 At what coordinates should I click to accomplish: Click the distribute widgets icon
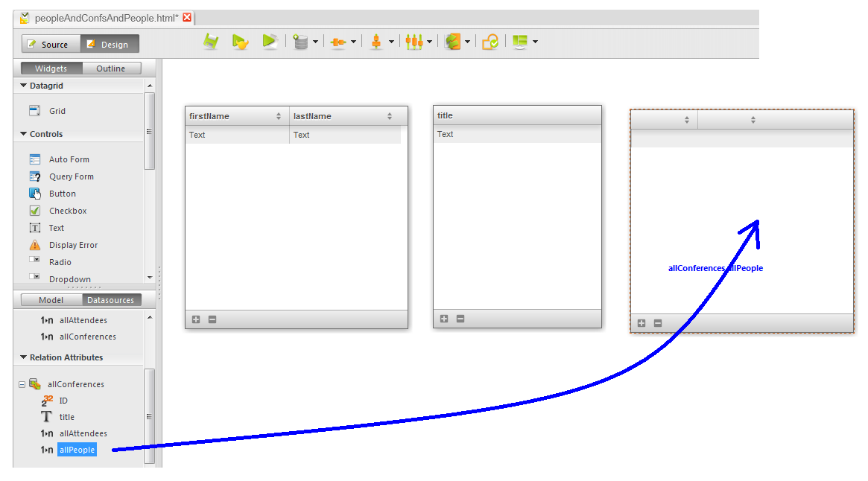coord(414,42)
